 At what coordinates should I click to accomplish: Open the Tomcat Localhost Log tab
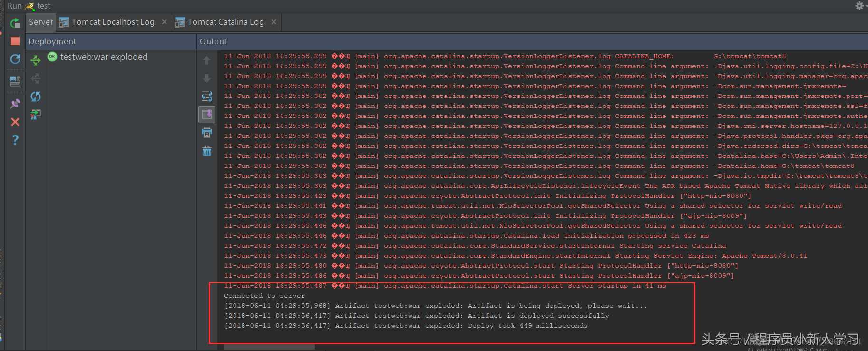(113, 22)
